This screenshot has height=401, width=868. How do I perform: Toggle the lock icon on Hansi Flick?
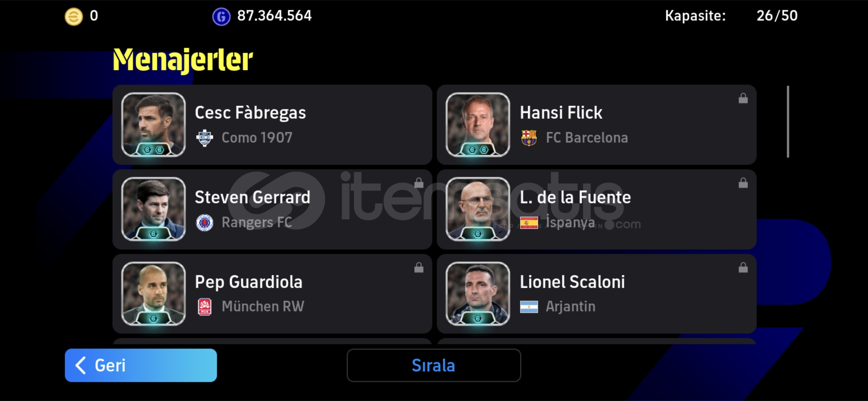(x=743, y=98)
